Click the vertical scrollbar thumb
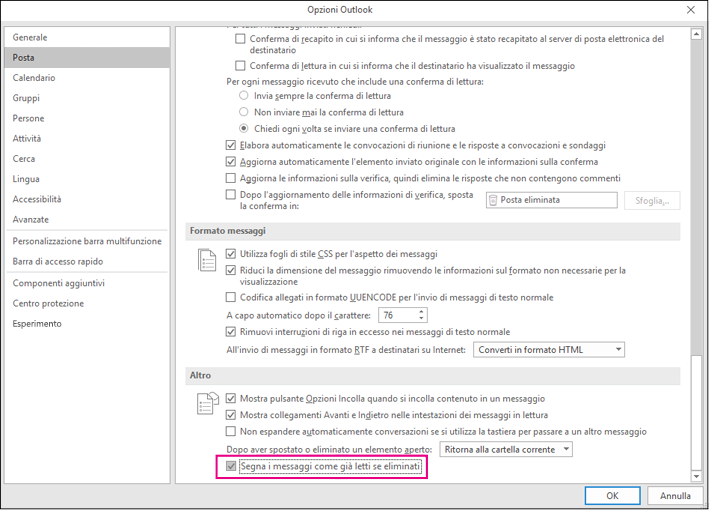This screenshot has height=510, width=709. click(x=696, y=413)
